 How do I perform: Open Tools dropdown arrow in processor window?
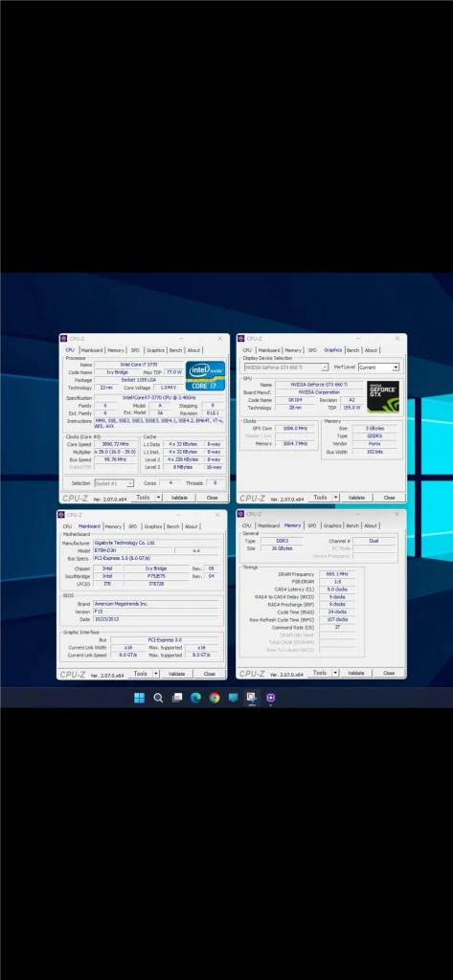[x=158, y=498]
